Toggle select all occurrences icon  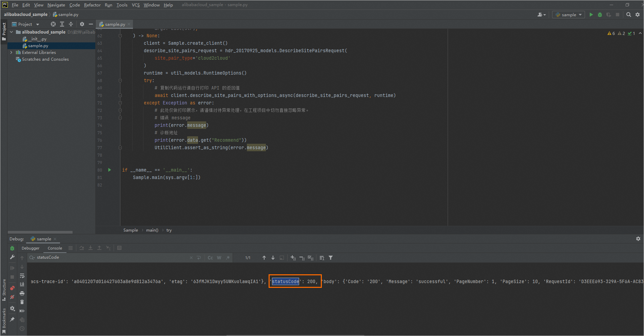[x=311, y=258]
